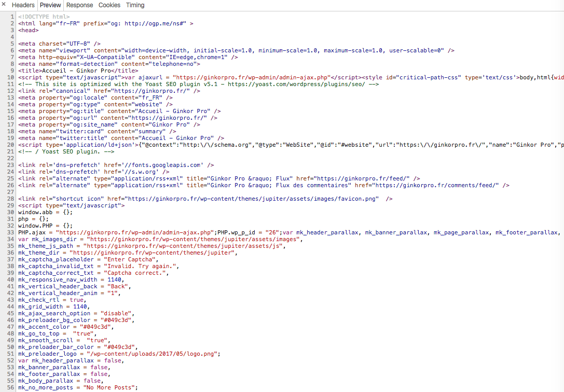Image resolution: width=564 pixels, height=392 pixels.
Task: Click the PHP.ajax admin-ajax.php URL on line 33
Action: pos(135,232)
